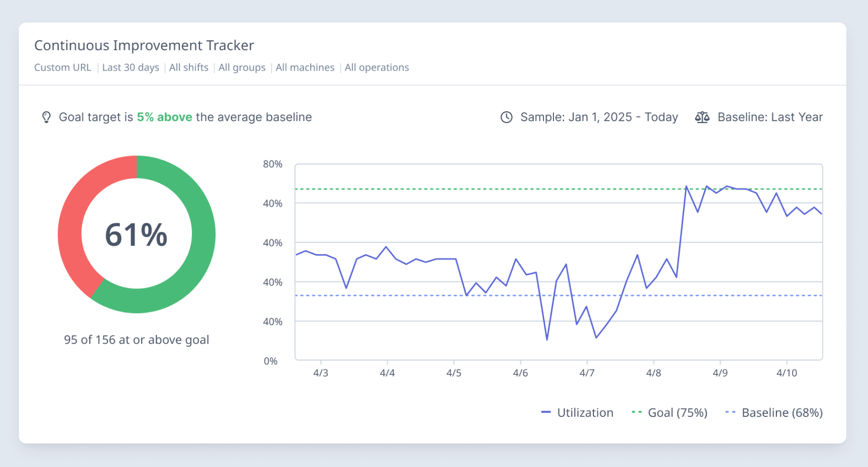This screenshot has width=868, height=467.
Task: Click the 95 of 156 at or above goal text
Action: pyautogui.click(x=137, y=340)
